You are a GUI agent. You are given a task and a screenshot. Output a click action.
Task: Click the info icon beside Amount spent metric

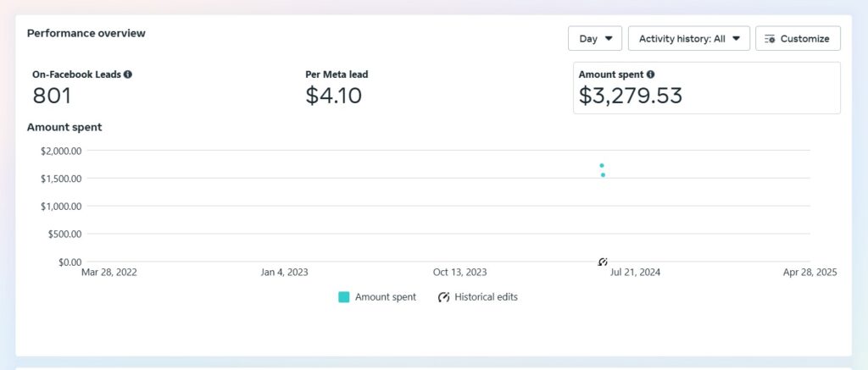(x=650, y=75)
